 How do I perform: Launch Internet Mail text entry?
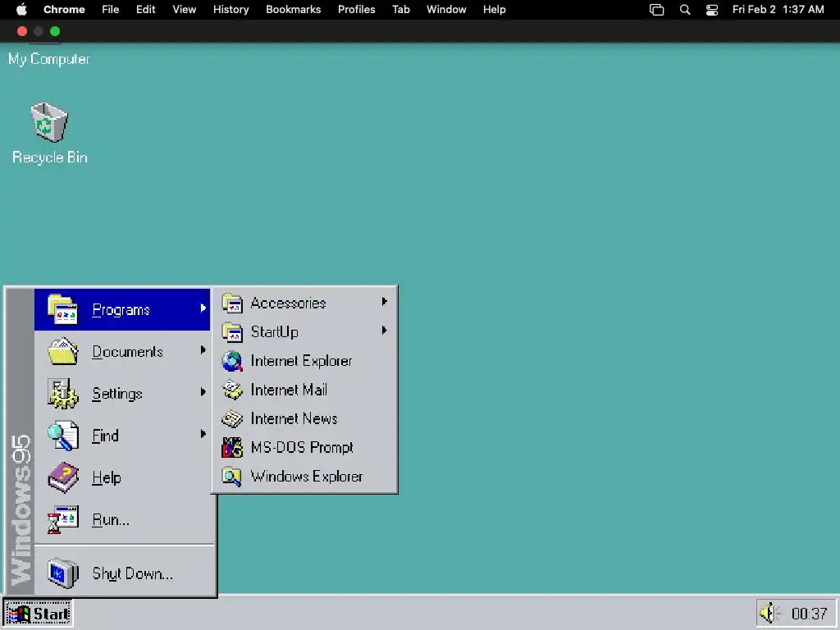(289, 390)
